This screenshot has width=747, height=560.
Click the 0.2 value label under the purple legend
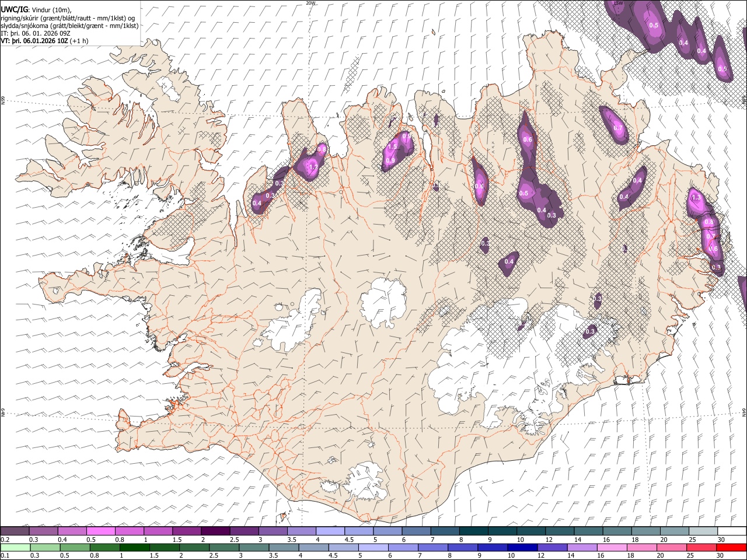(5, 540)
